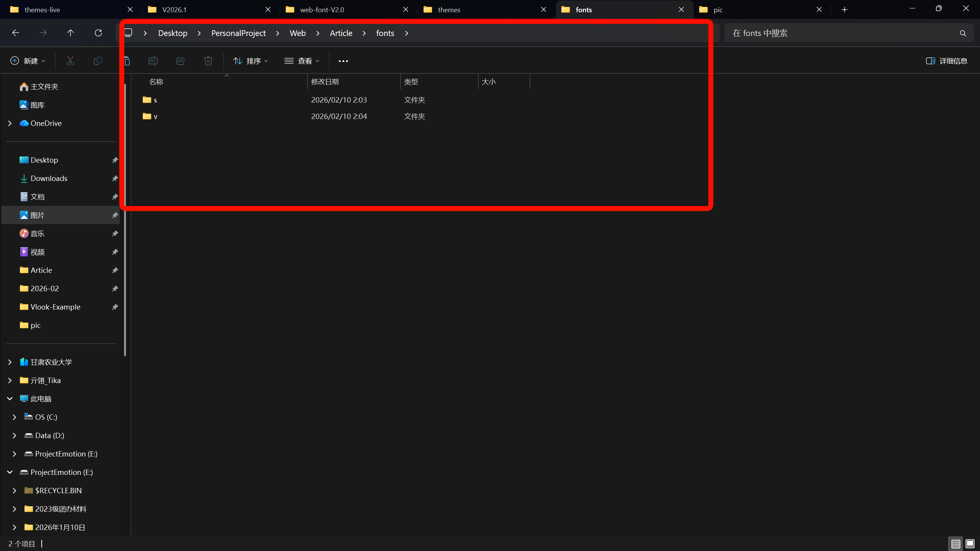Click the Copy icon in toolbar
The image size is (980, 551).
click(x=98, y=61)
